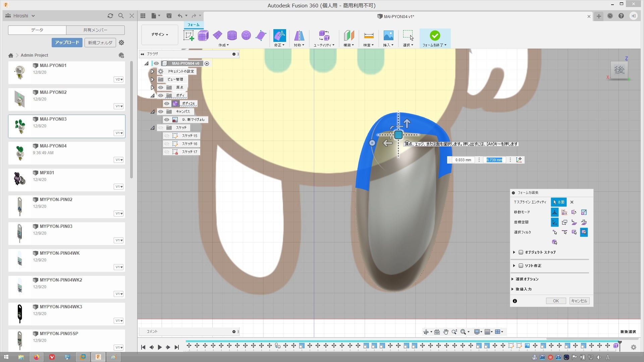Select the Create Cylinder form tool
Screen dimensions: 644x362
pos(232,36)
